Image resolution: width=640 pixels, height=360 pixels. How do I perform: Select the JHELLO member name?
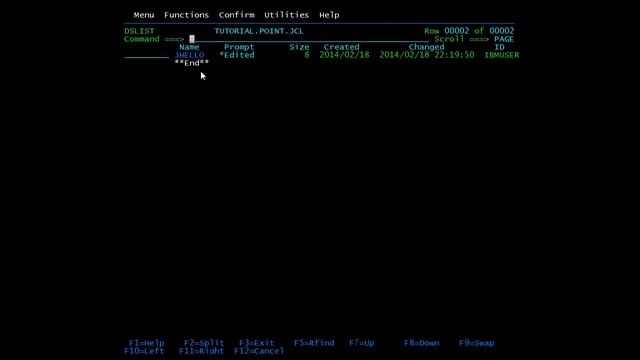[x=189, y=55]
